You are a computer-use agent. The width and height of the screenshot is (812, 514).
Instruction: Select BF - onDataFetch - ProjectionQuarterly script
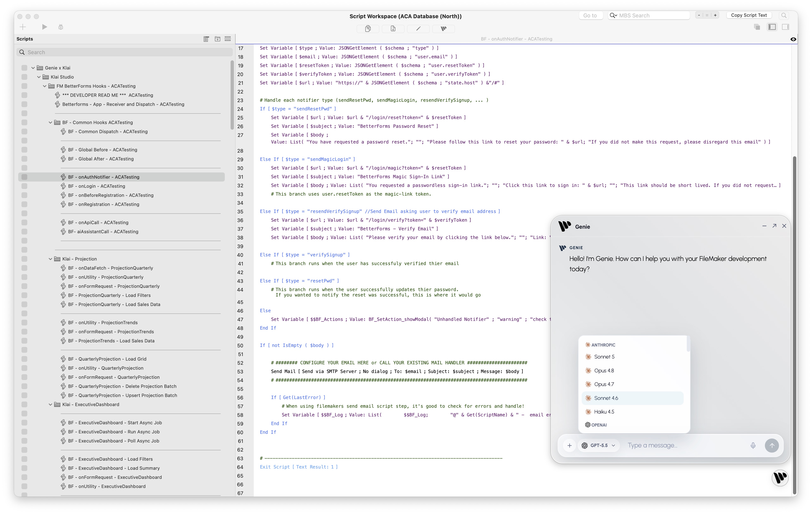pos(110,268)
